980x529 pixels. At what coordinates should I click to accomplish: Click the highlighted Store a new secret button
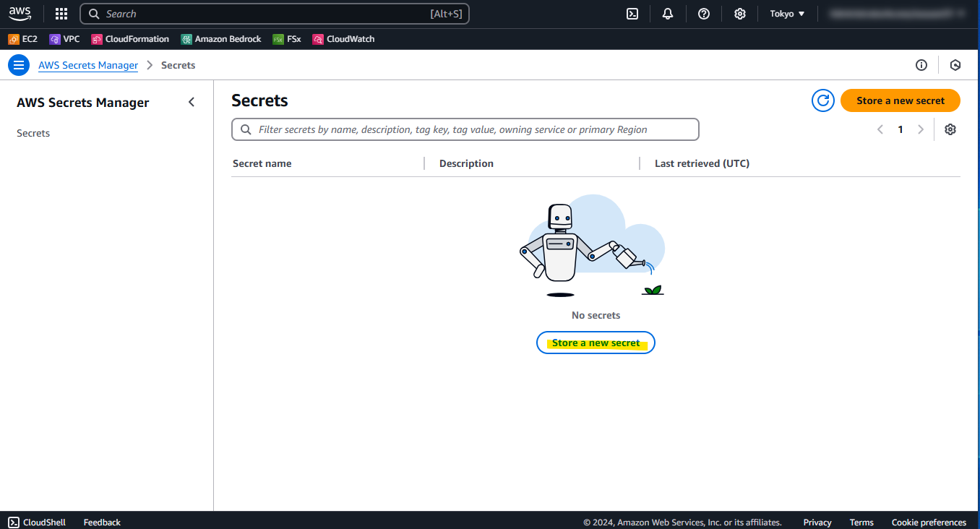tap(596, 343)
